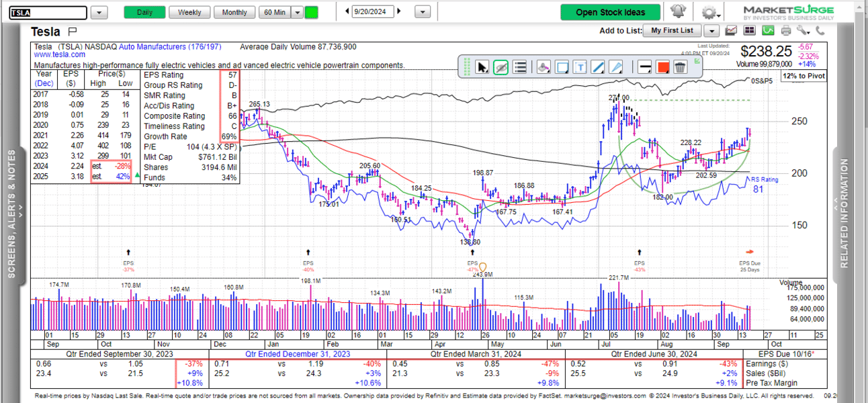Collapse the drawing toolbar with green corner arrow
This screenshot has width=868, height=403.
coord(698,60)
